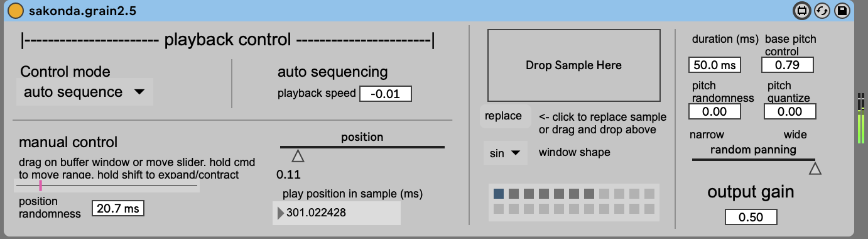Click the replace sample button
The image size is (868, 239).
pos(503,116)
